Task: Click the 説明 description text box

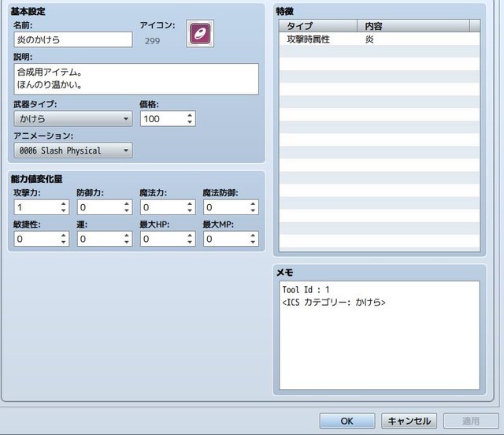Action: pos(136,79)
